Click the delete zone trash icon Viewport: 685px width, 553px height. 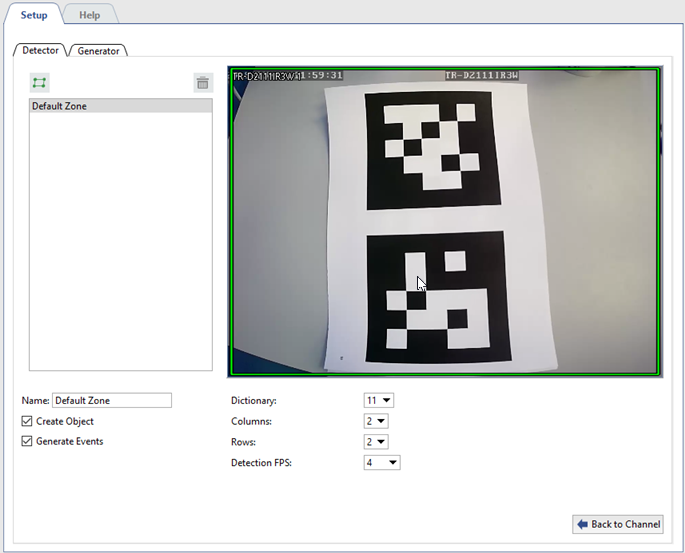coord(203,83)
